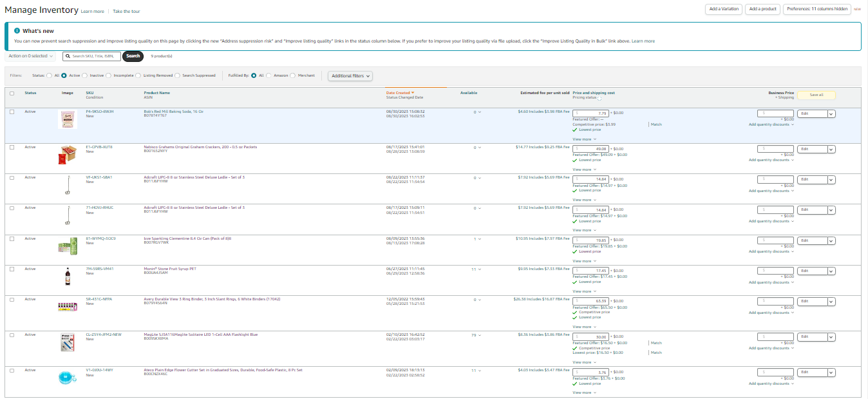Viewport: 868px width, 399px height.
Task: Click the 49.08 price field for Nabisco Grahams
Action: [590, 149]
